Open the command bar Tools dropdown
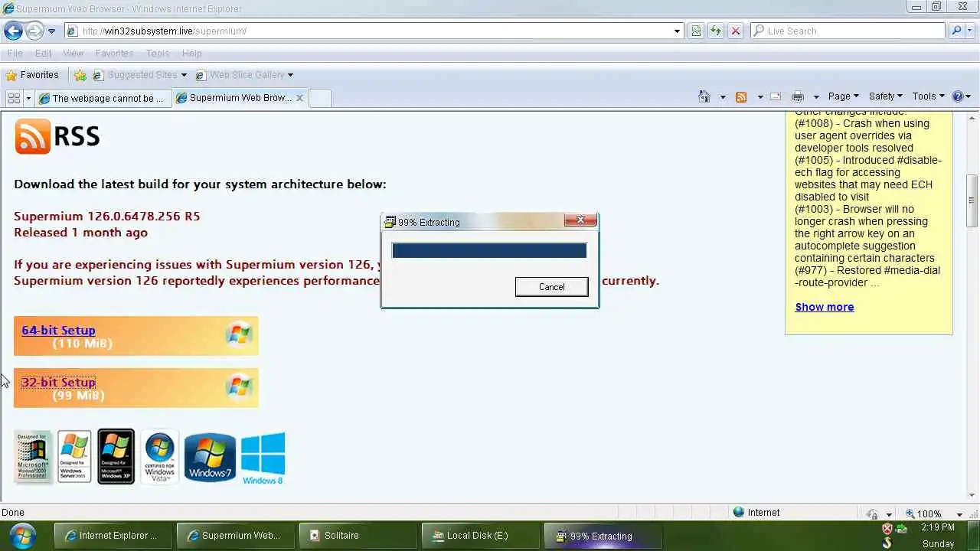The image size is (980, 551). point(928,96)
